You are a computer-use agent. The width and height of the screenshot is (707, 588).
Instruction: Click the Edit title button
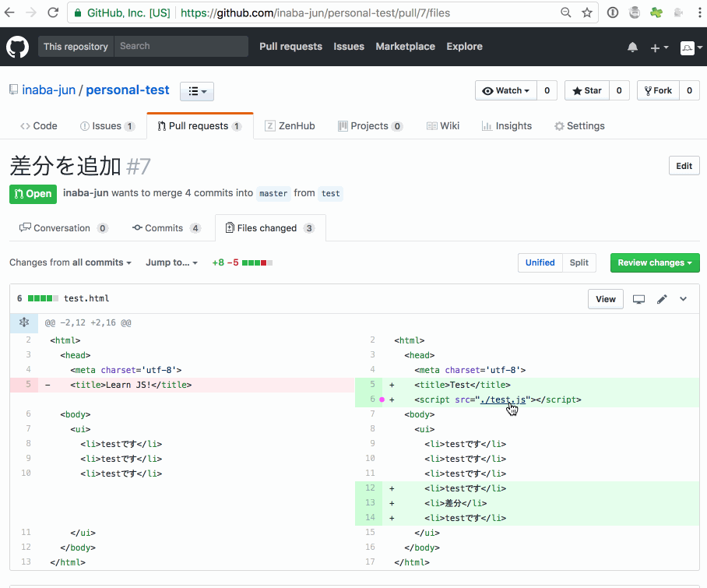coord(684,166)
